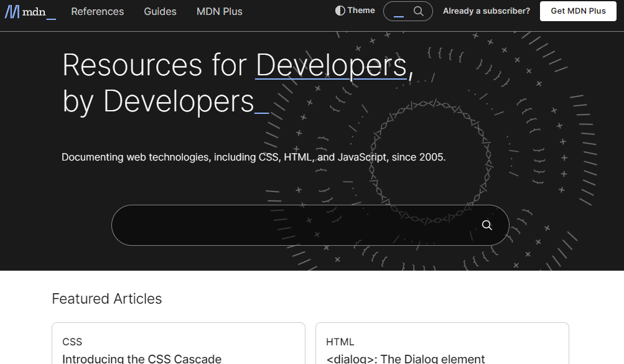Open Introducing the CSS Cascade article
The image size is (624, 364).
[x=142, y=358]
